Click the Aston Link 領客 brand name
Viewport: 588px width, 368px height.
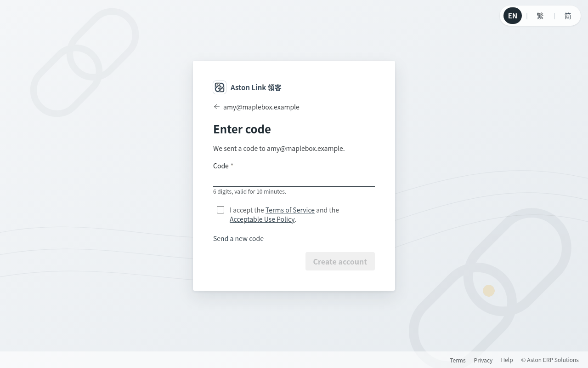tap(256, 87)
